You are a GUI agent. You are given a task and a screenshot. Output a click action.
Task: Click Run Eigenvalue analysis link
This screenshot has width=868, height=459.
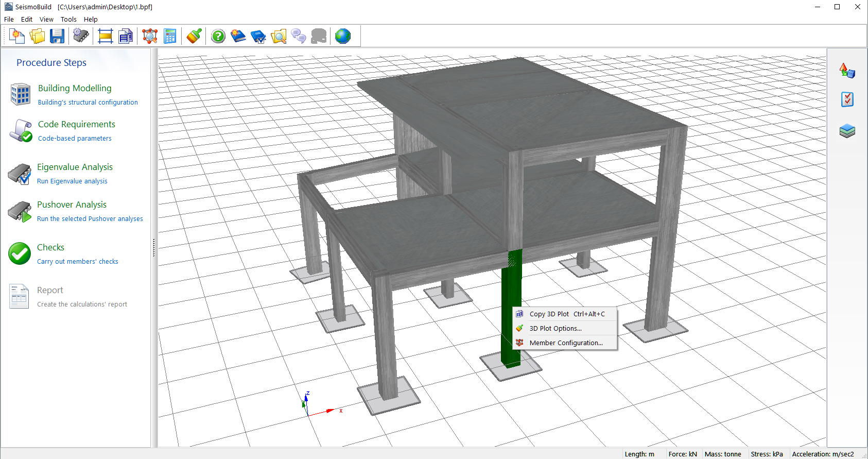(72, 181)
